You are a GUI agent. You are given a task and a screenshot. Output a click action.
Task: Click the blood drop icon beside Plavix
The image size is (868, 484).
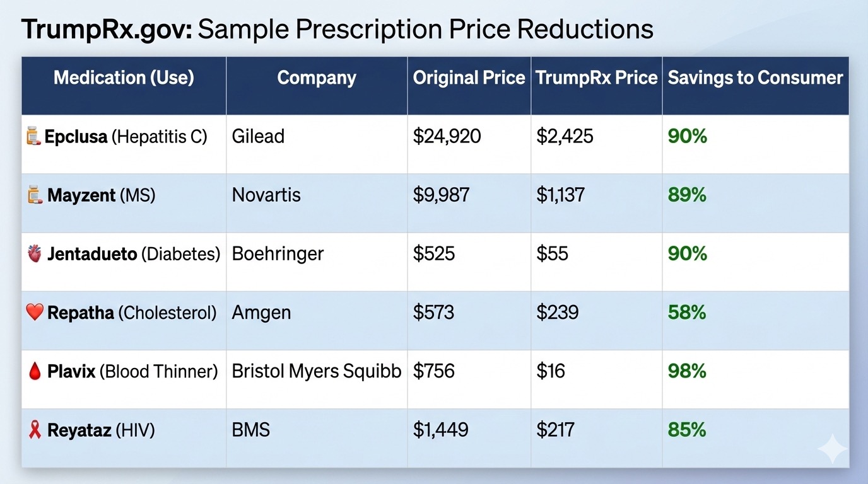click(35, 371)
